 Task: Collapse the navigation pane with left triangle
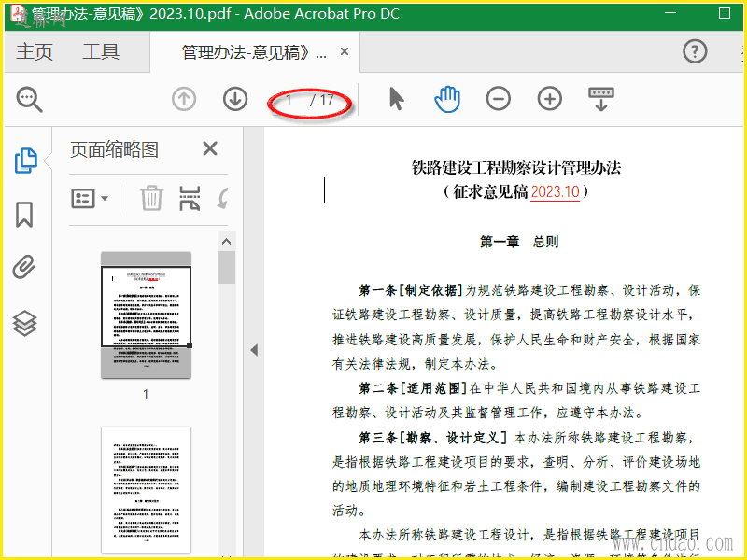(x=254, y=351)
